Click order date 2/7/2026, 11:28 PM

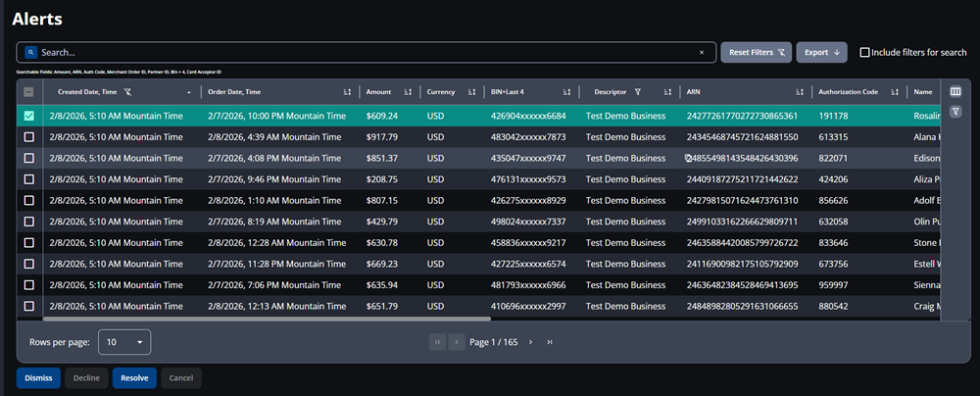[x=277, y=264]
